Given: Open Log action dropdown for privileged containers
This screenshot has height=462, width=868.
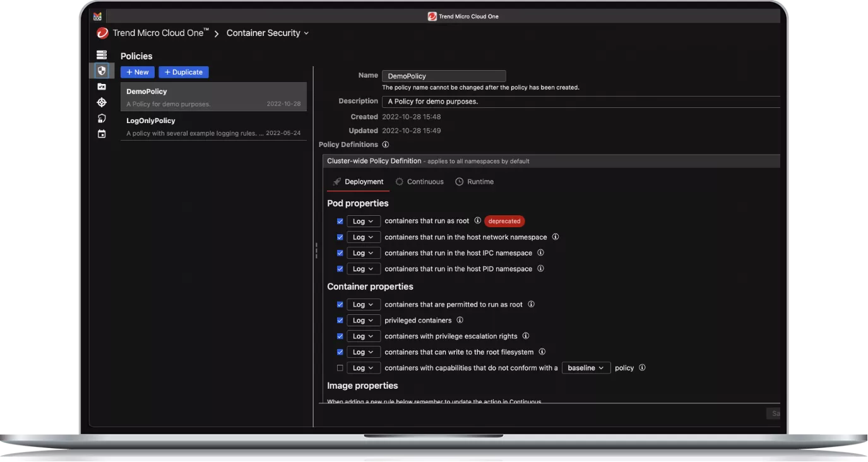Looking at the screenshot, I should pos(363,321).
